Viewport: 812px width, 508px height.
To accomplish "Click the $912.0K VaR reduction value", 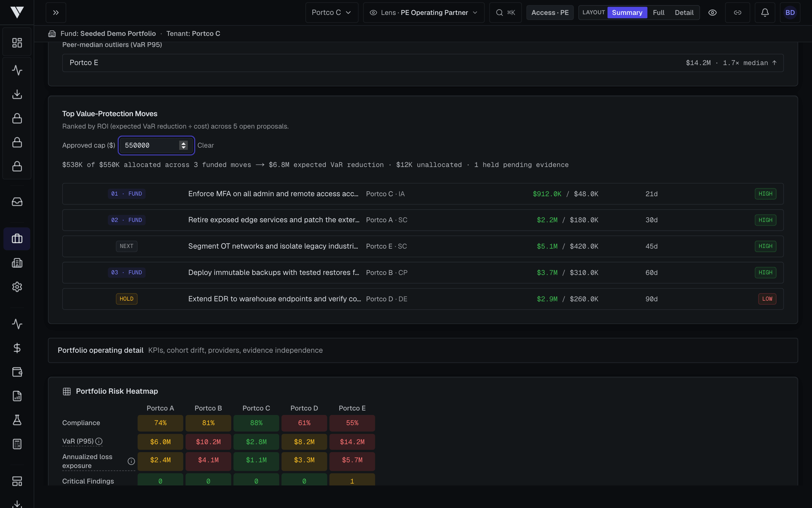I will pyautogui.click(x=547, y=194).
